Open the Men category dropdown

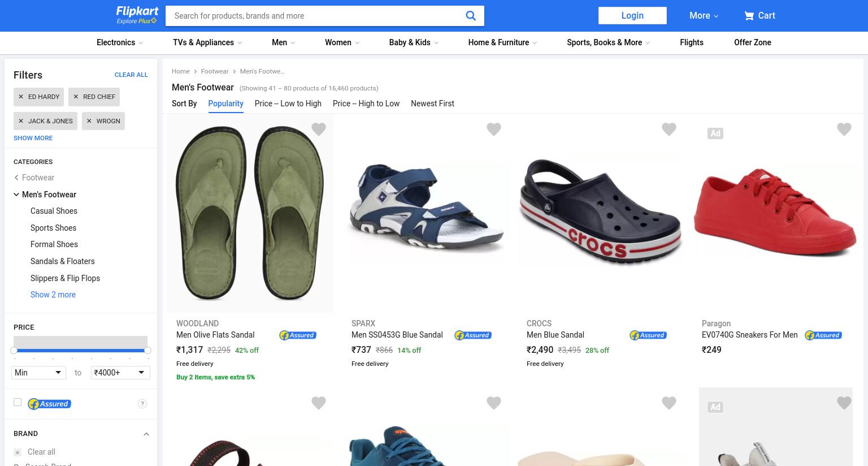283,42
